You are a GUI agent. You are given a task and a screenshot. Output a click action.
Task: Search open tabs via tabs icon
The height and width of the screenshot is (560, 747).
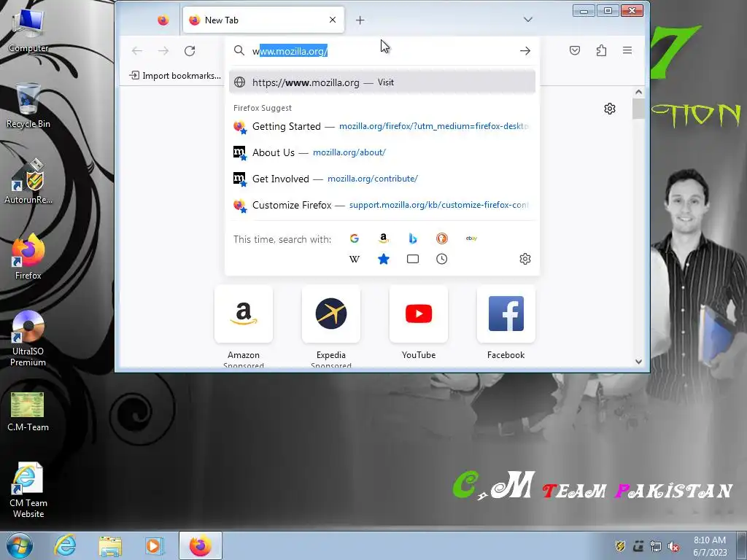pos(413,259)
